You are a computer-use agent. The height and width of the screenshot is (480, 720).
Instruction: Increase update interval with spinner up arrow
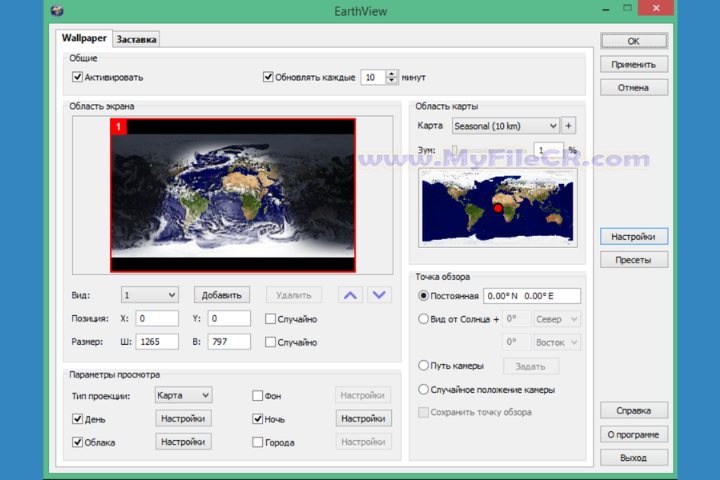(392, 73)
